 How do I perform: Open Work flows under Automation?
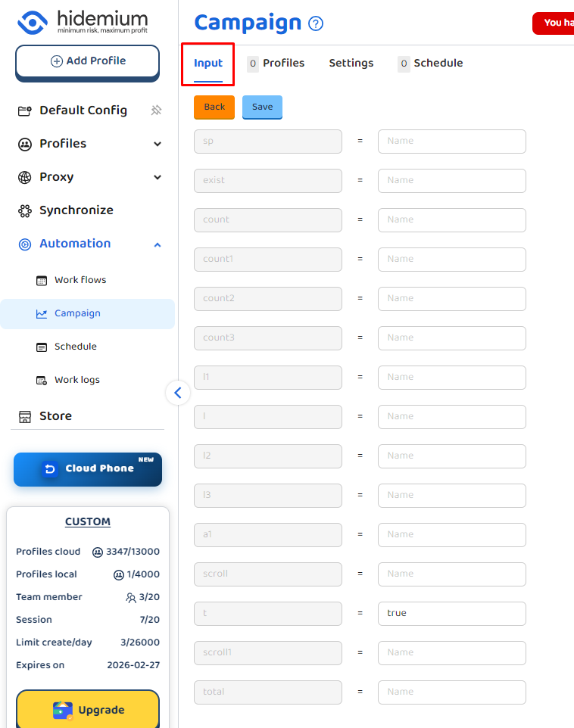(x=80, y=280)
